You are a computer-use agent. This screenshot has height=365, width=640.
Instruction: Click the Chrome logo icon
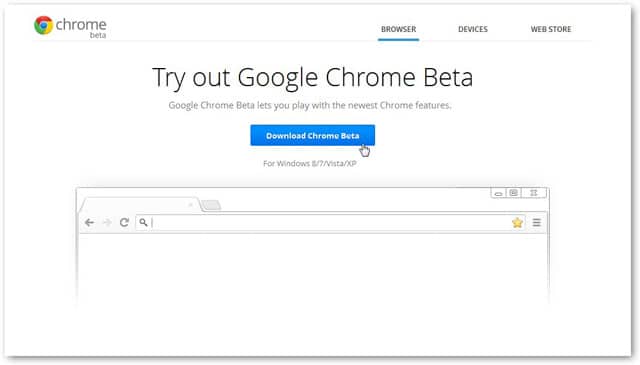tap(44, 25)
